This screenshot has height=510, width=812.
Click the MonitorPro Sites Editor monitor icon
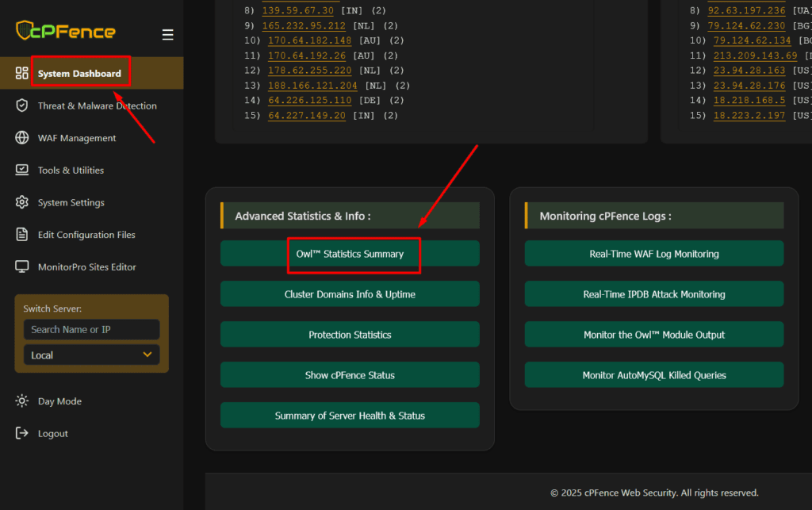[x=22, y=267]
